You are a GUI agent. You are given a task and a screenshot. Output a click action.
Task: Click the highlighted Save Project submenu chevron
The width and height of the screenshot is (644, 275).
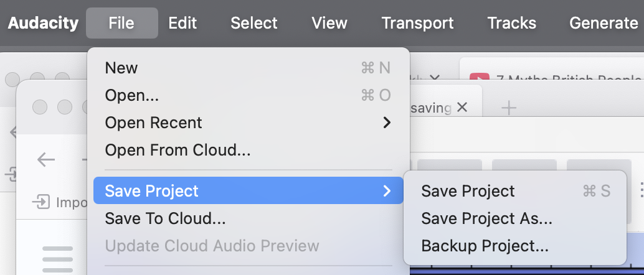[387, 191]
